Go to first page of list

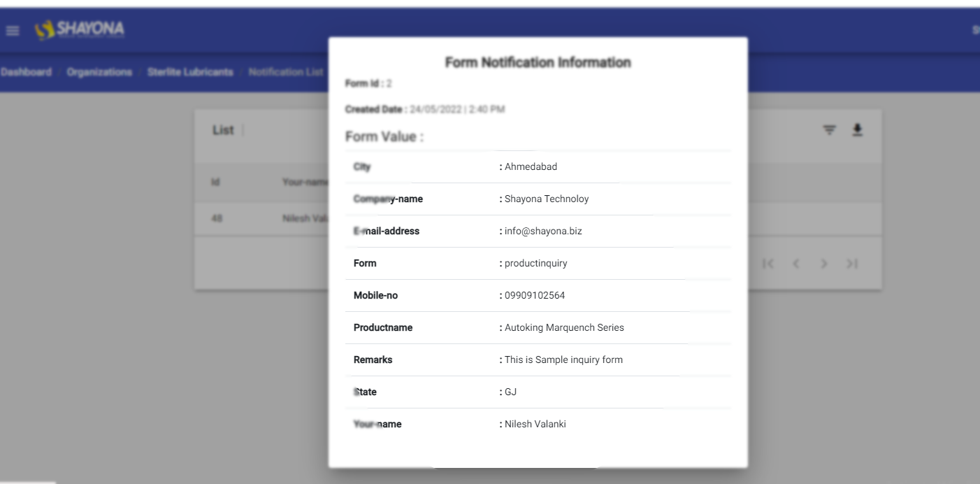tap(768, 264)
